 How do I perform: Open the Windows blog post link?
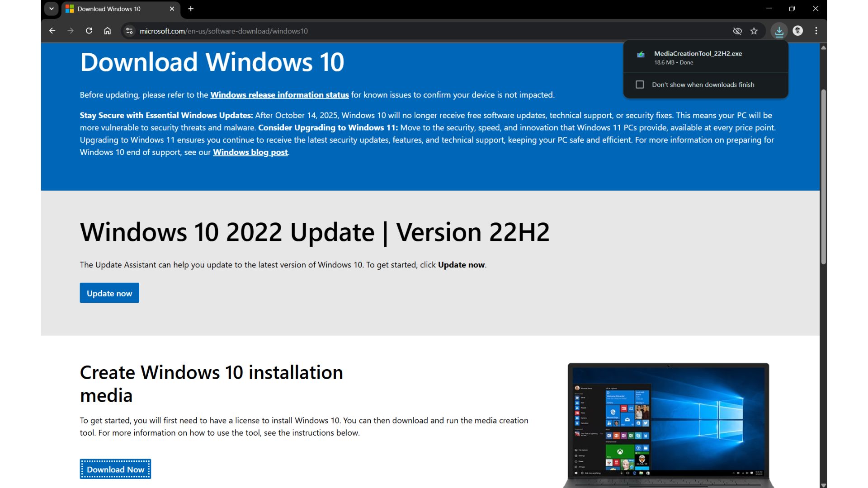[x=250, y=152]
